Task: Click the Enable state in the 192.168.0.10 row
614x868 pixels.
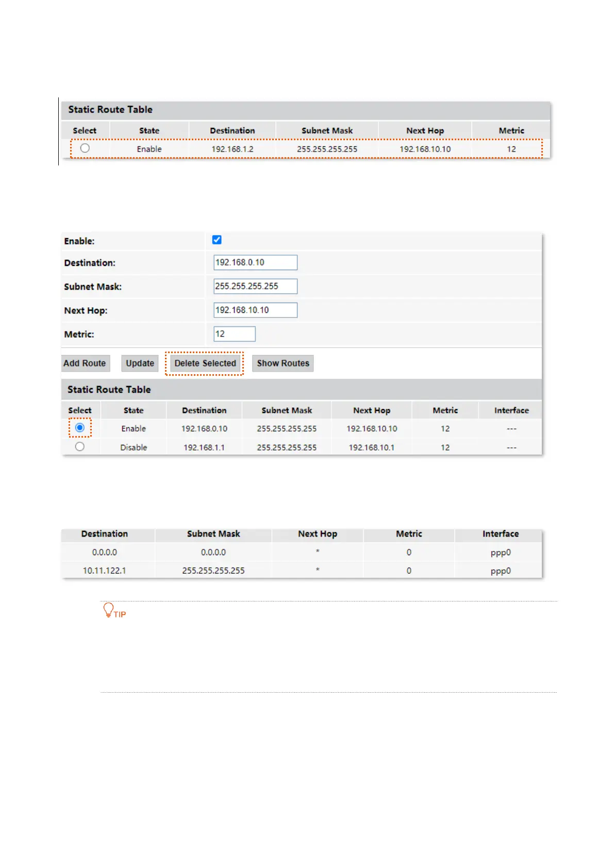Action: (x=134, y=428)
